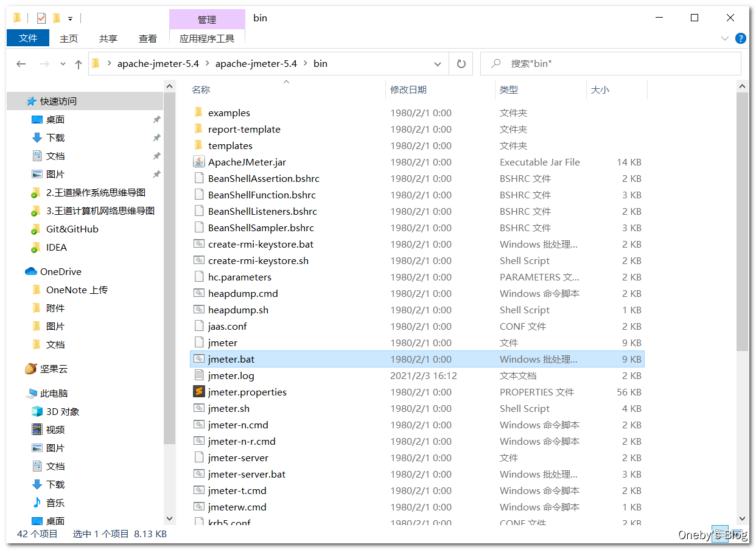The image size is (756, 550).
Task: Open the 文件 menu tab
Action: coord(28,38)
